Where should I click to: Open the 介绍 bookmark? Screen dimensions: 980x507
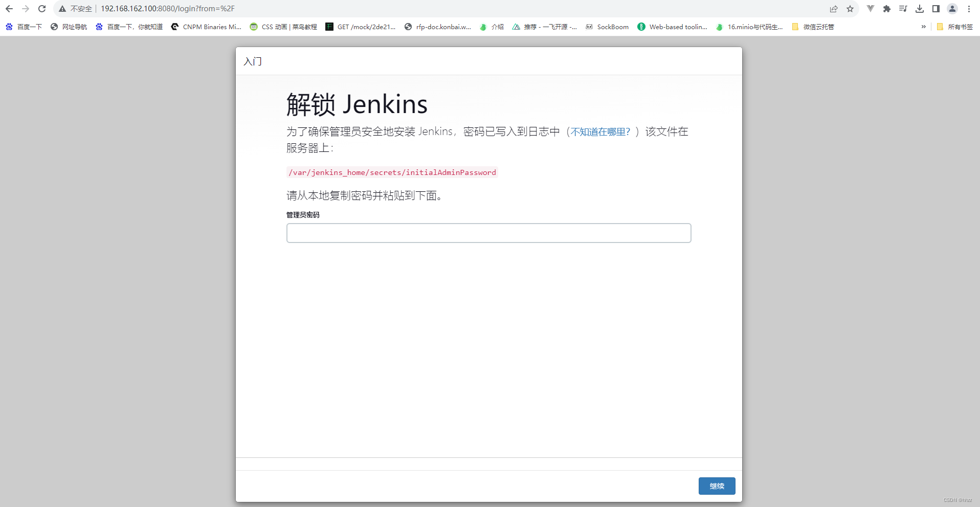[492, 27]
